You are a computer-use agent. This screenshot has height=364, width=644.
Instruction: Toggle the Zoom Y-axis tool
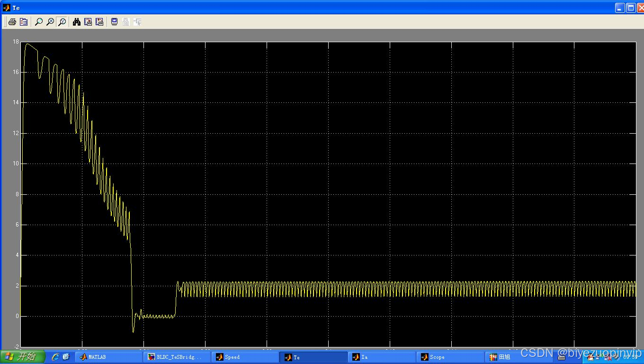[62, 22]
